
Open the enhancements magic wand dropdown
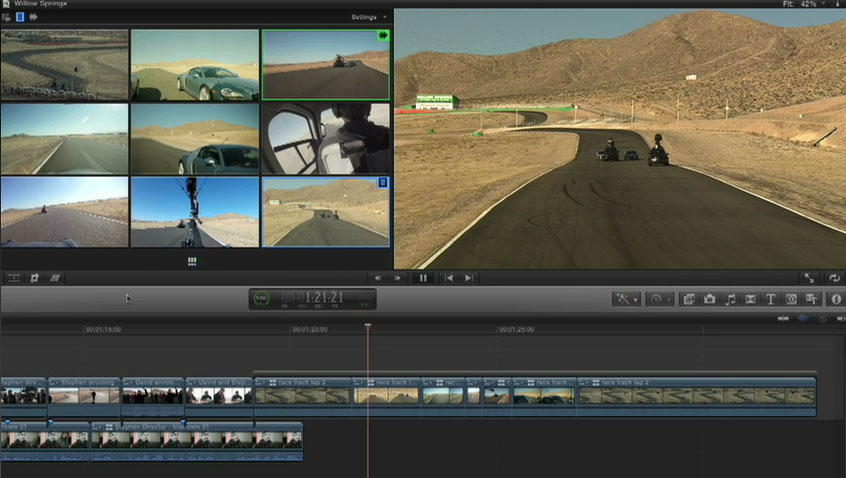click(x=626, y=299)
